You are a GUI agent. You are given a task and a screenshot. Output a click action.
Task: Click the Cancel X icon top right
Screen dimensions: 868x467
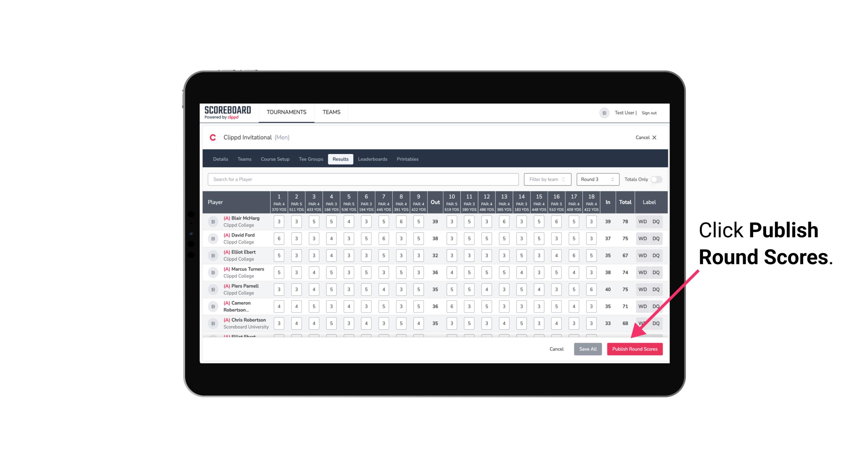[654, 138]
